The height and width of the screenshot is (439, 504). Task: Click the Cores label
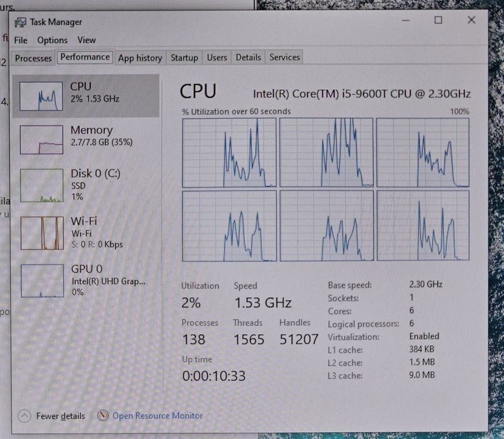340,312
